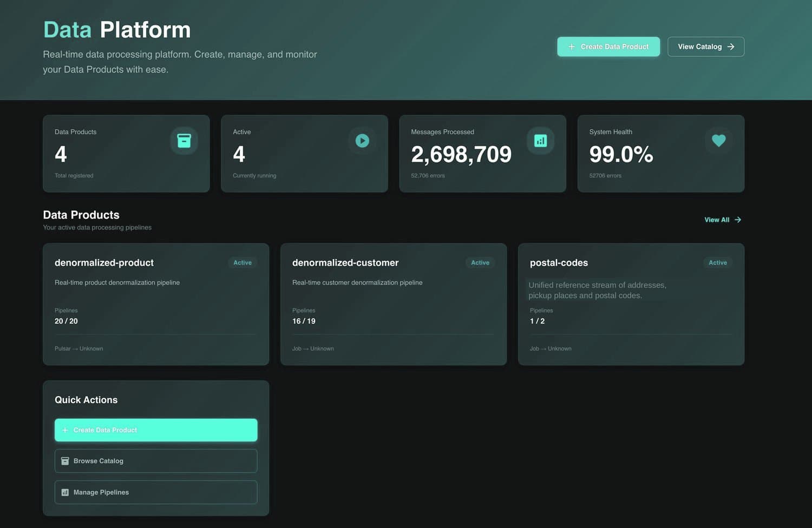Click the 99.0% system health value

click(621, 155)
